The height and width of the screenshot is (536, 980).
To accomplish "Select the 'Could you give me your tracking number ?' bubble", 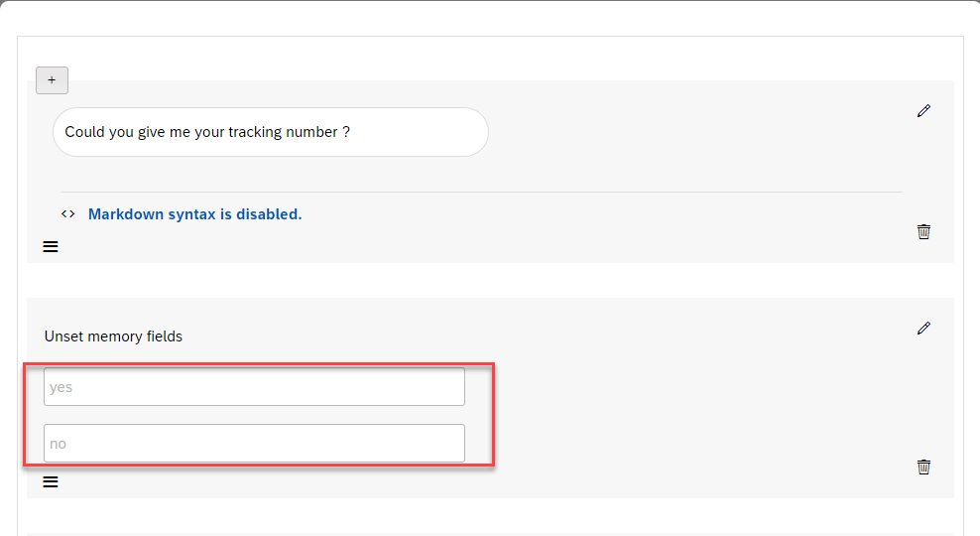I will [x=270, y=132].
